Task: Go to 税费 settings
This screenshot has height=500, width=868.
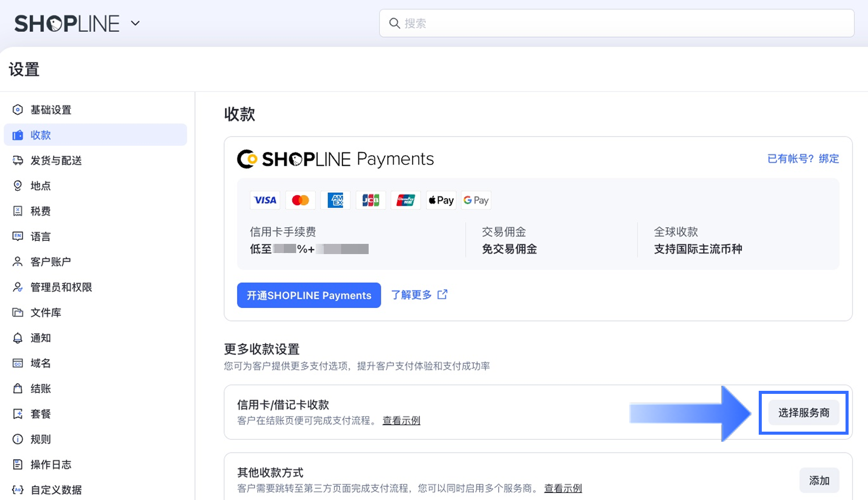Action: 95,211
